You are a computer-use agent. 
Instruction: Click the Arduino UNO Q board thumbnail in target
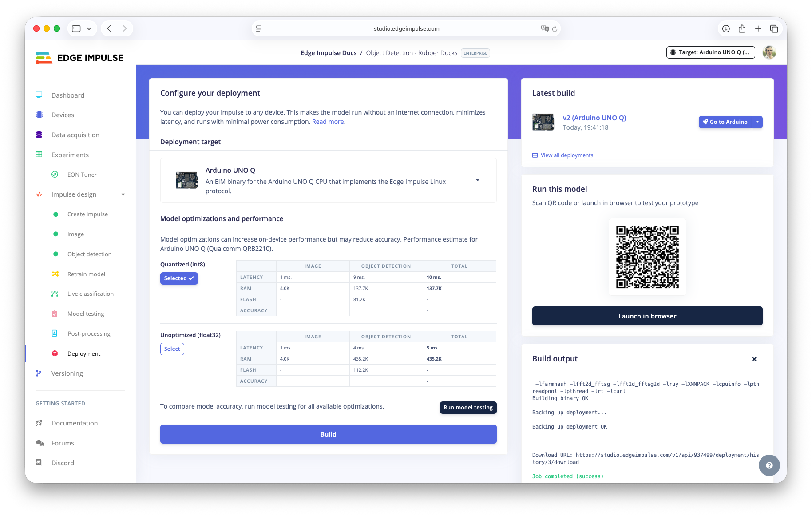coord(186,180)
